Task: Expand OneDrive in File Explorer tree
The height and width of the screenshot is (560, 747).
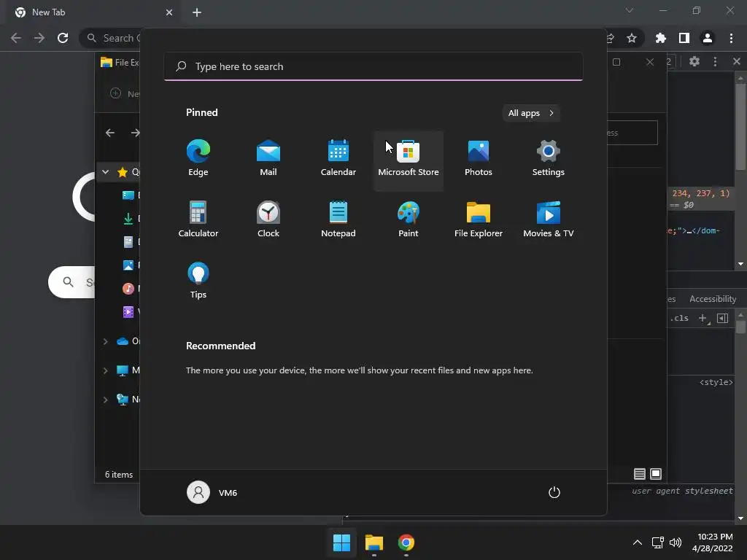Action: (105, 341)
